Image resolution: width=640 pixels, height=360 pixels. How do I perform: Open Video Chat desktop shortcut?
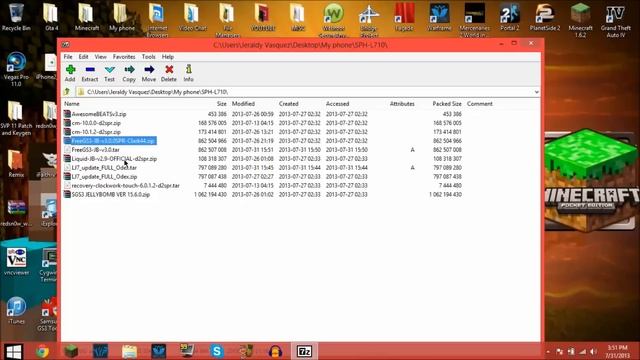click(x=192, y=17)
